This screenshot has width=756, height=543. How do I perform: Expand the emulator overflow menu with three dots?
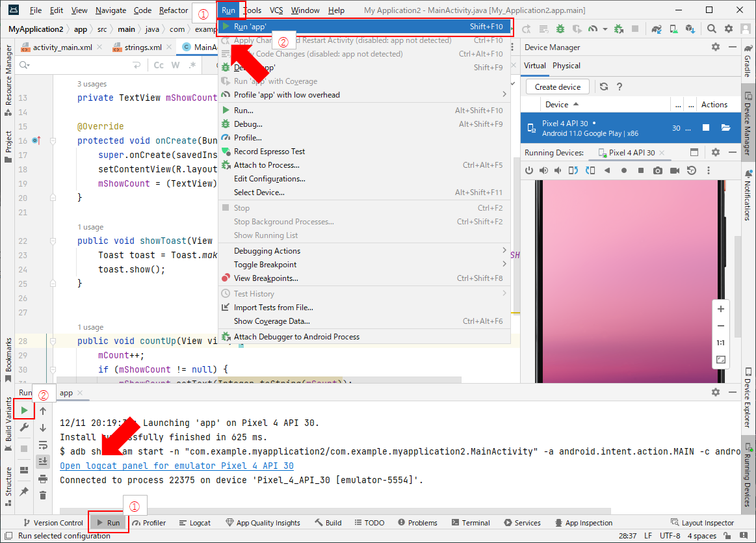(709, 170)
